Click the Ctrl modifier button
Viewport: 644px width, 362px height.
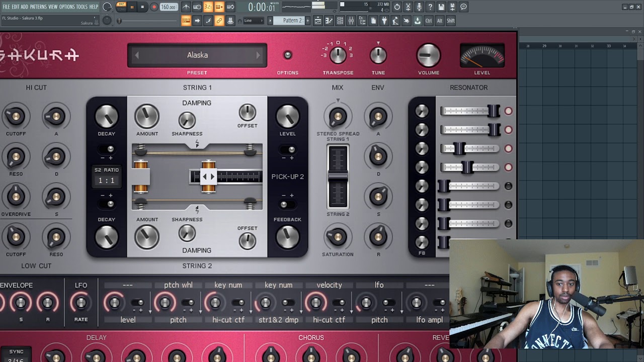coord(429,21)
